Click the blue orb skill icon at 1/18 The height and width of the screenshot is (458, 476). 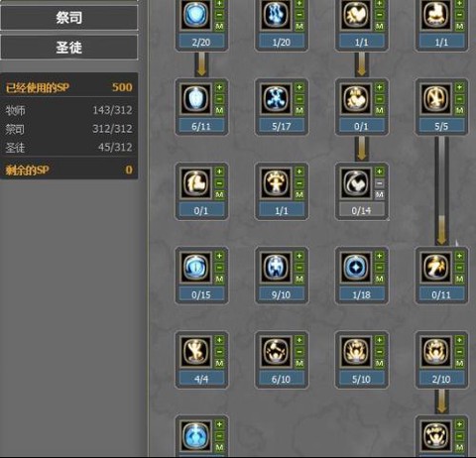[x=356, y=267]
